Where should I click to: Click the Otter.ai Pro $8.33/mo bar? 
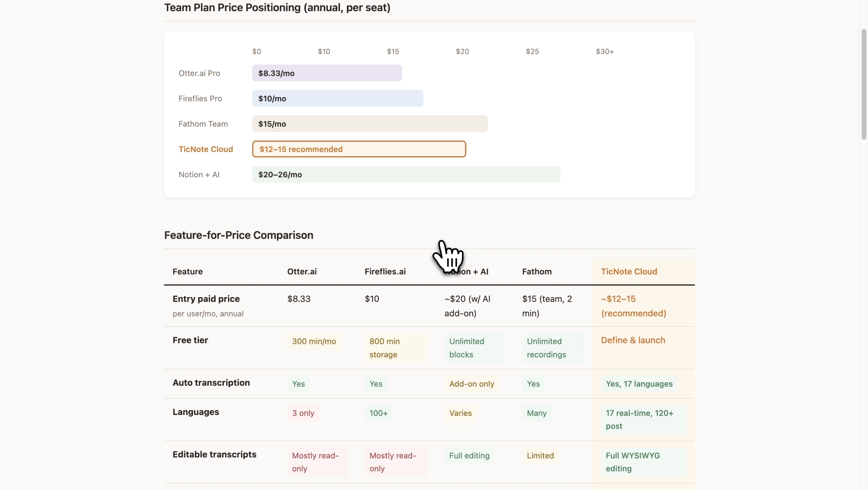pyautogui.click(x=327, y=73)
